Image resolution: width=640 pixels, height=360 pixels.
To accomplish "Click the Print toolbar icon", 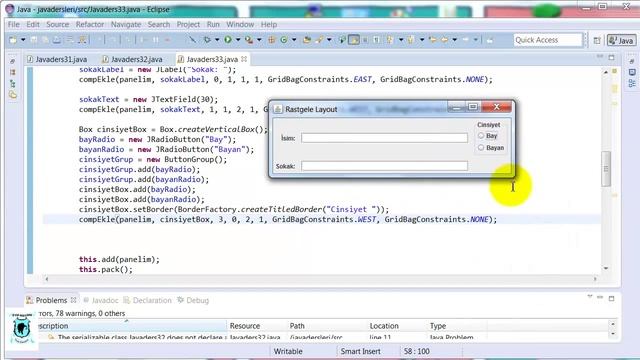I will pos(57,40).
